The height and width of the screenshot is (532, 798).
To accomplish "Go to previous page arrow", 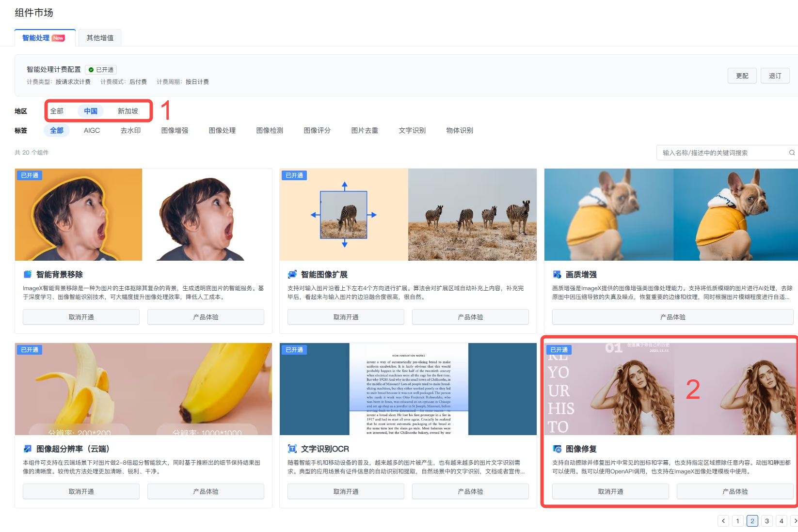I will point(723,521).
